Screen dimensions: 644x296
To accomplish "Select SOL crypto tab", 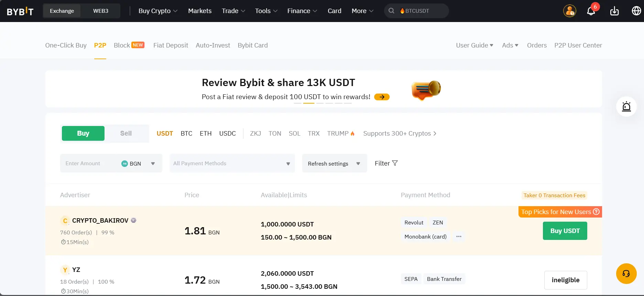I will (294, 134).
